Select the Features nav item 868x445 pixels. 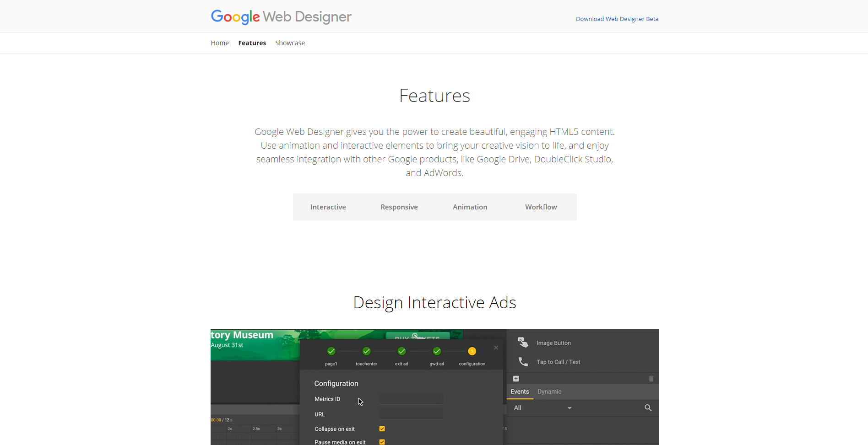tap(252, 43)
